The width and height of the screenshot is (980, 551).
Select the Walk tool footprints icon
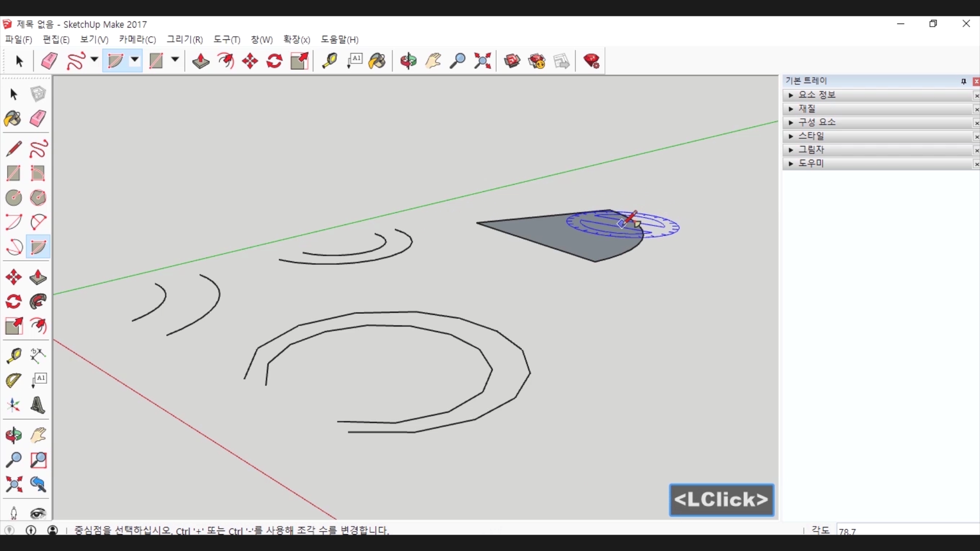coord(14,512)
